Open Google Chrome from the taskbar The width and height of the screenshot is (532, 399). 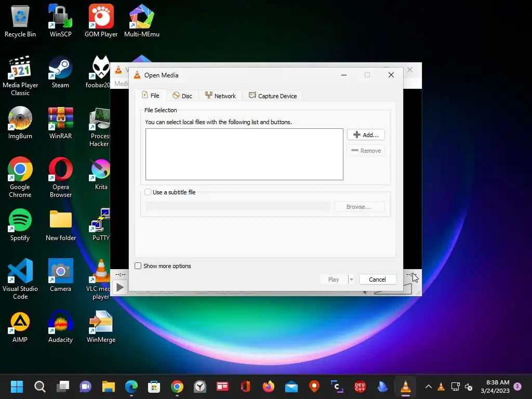177,387
